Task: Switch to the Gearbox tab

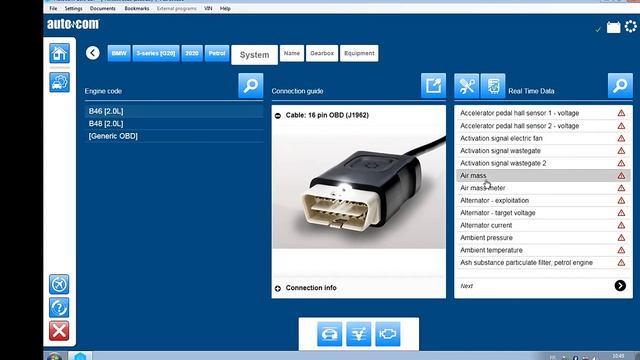Action: [x=322, y=53]
